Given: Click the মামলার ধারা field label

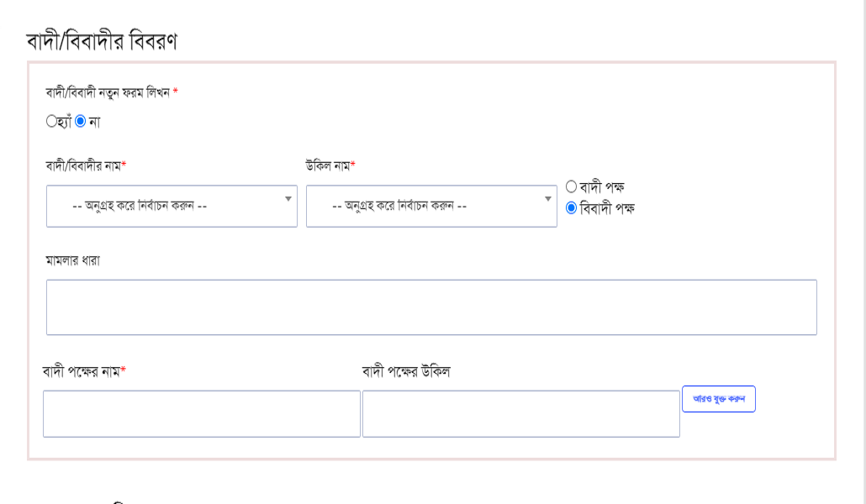Looking at the screenshot, I should pos(72,260).
